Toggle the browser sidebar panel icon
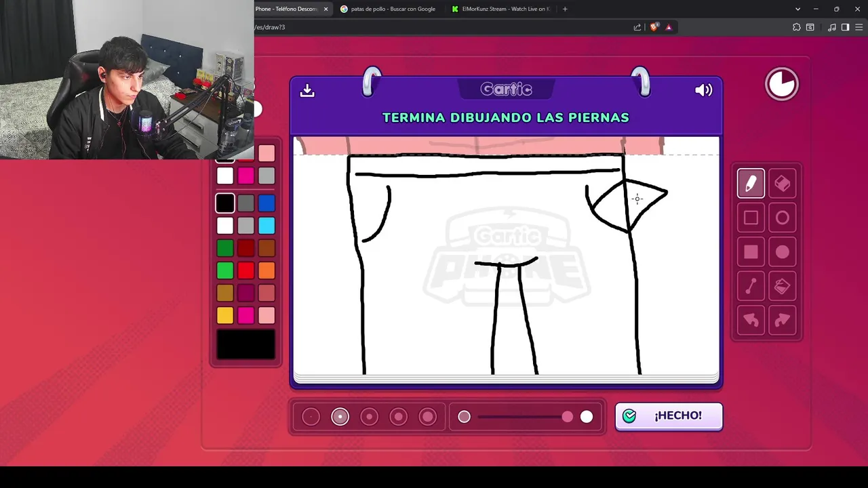The height and width of the screenshot is (488, 868). (x=845, y=27)
